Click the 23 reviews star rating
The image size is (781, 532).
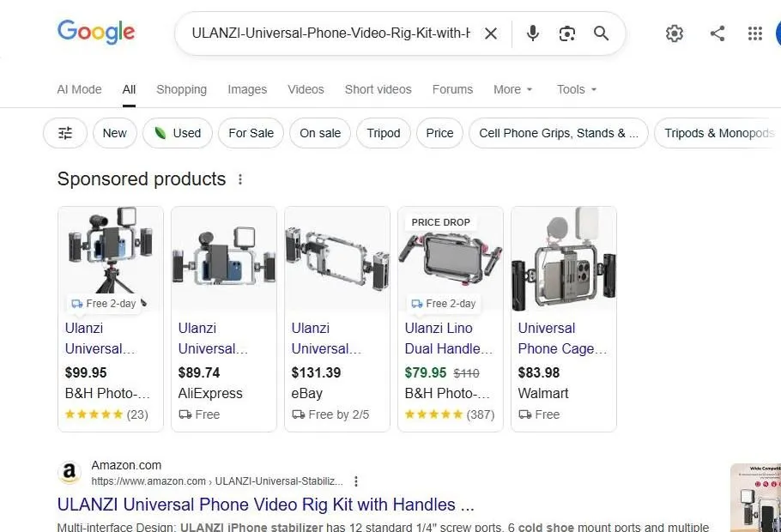106,414
